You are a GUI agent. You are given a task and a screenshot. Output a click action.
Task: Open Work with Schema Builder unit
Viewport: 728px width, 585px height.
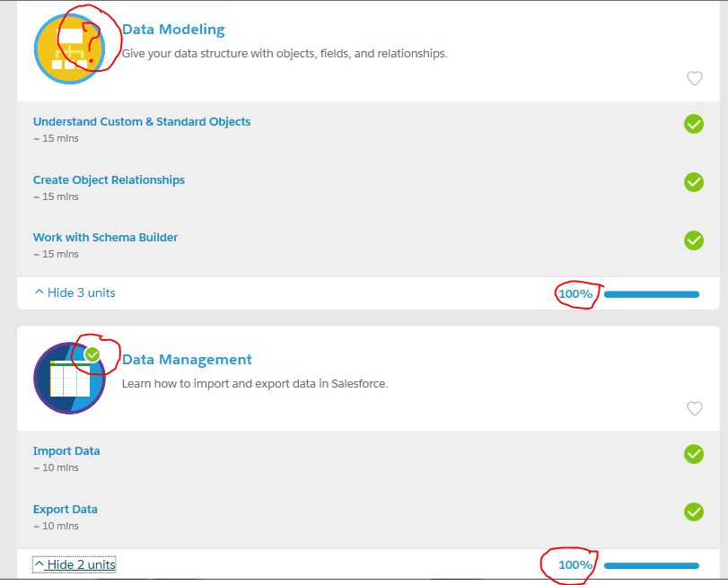105,237
